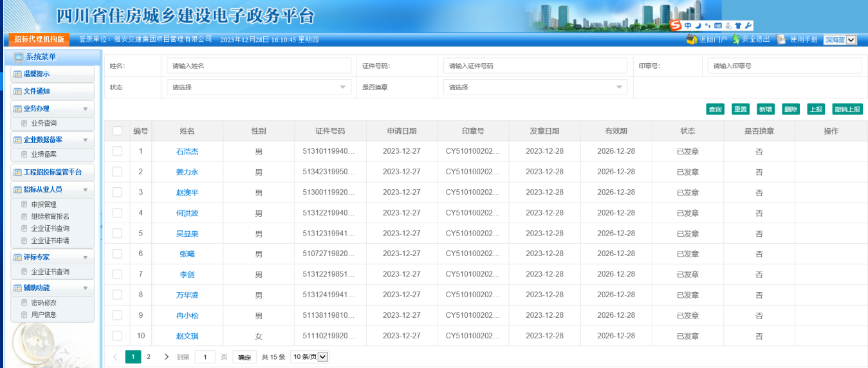Click the Sogou keyboard icon in IME bar
This screenshot has width=868, height=368.
coord(717,26)
